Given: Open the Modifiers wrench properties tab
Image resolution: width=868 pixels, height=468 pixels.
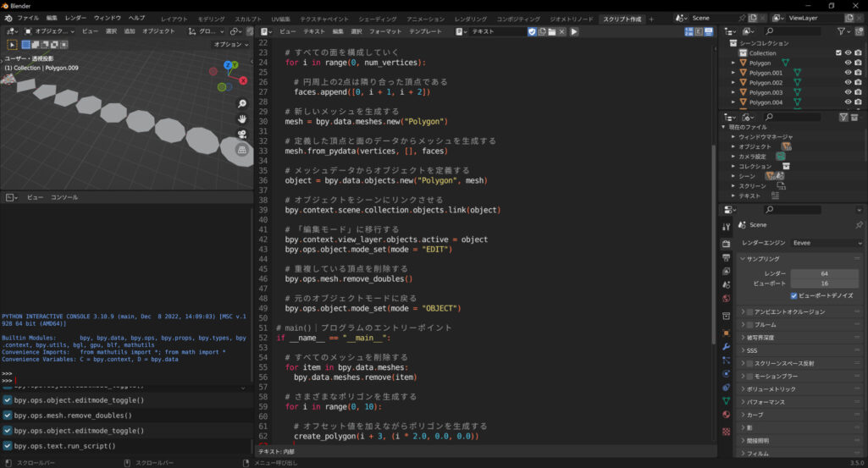Looking at the screenshot, I should pos(727,347).
